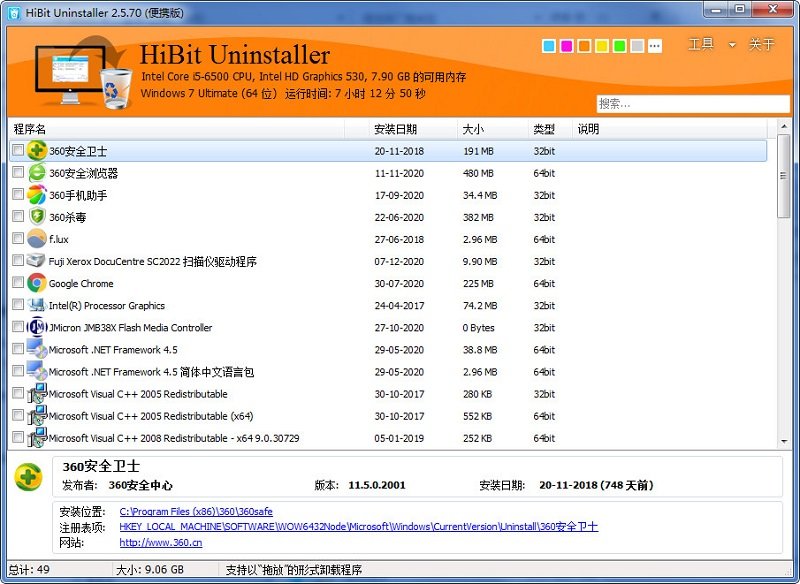Viewport: 800px width, 584px height.
Task: Click the 480 MB size of 360安全浏览器
Action: coord(478,173)
